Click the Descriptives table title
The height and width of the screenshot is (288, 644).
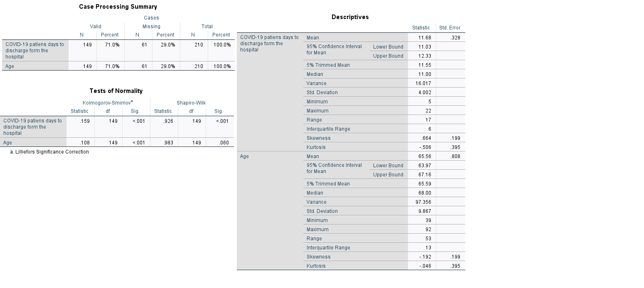pyautogui.click(x=350, y=17)
